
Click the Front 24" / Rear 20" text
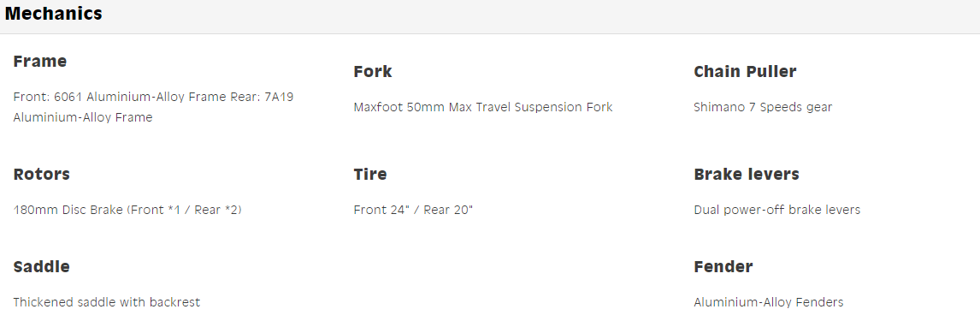coord(413,210)
